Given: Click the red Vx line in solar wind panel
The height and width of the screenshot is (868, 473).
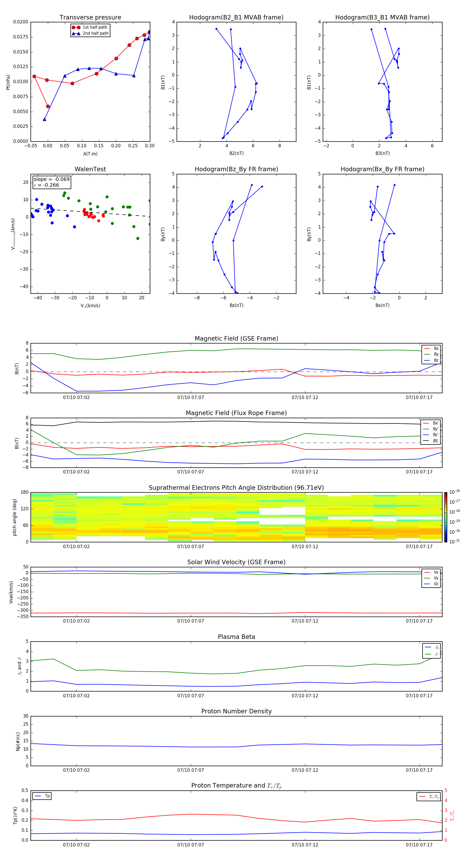Looking at the screenshot, I should pyautogui.click(x=236, y=613).
